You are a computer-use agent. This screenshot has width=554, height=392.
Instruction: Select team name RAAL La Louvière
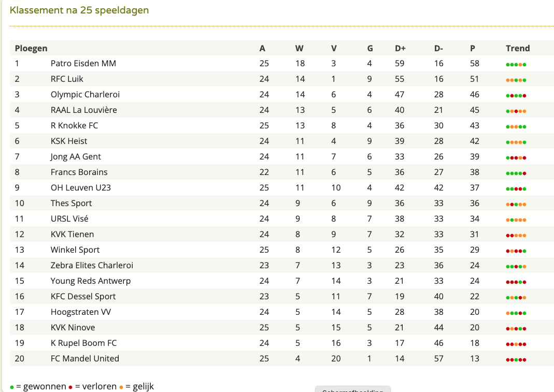point(84,110)
